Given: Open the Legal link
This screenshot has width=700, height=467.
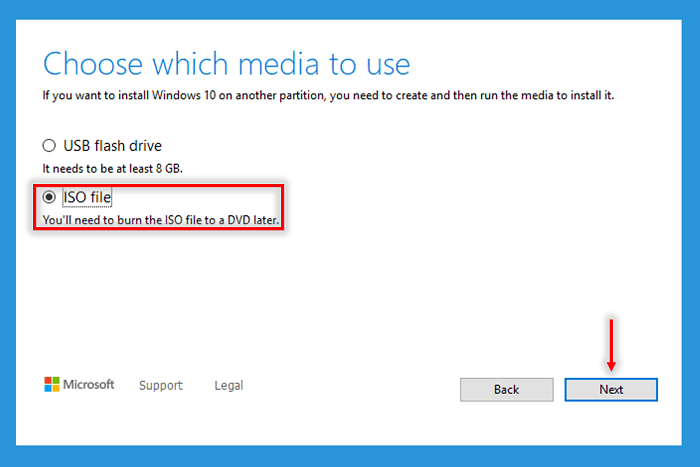Looking at the screenshot, I should coord(229,385).
